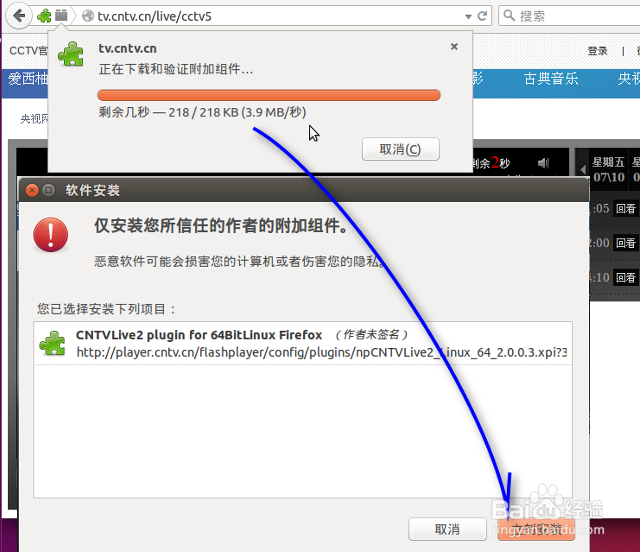Click the tv.cntv.cn title in popup
The height and width of the screenshot is (552, 640).
point(127,48)
